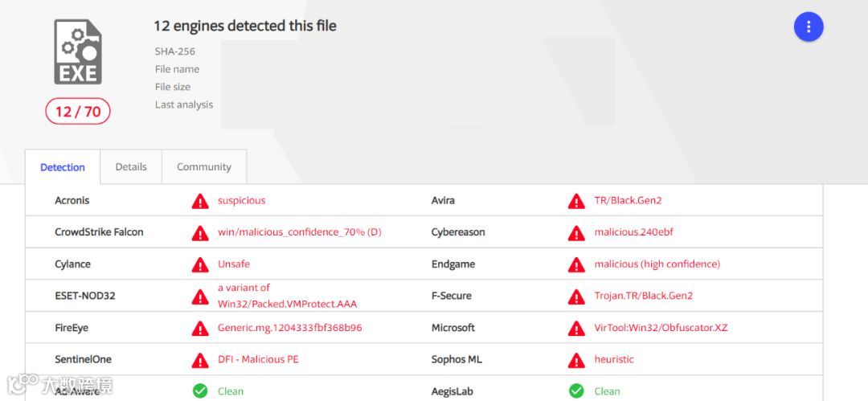The width and height of the screenshot is (868, 401).
Task: Click the 'Clean' result for Ad-Aware
Action: click(x=231, y=391)
